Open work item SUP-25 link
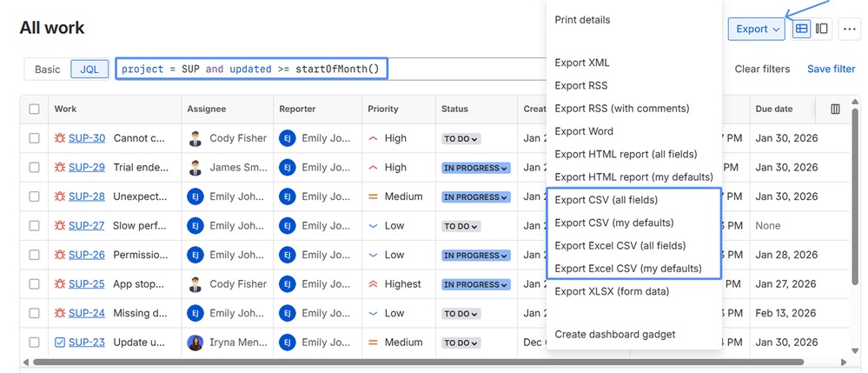The height and width of the screenshot is (373, 868). [x=86, y=283]
